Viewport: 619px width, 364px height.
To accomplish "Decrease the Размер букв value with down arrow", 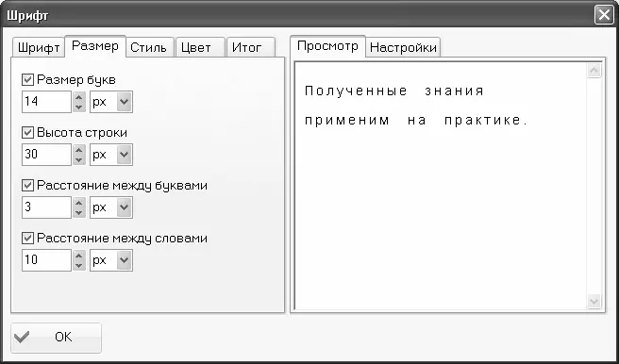I will click(x=79, y=107).
